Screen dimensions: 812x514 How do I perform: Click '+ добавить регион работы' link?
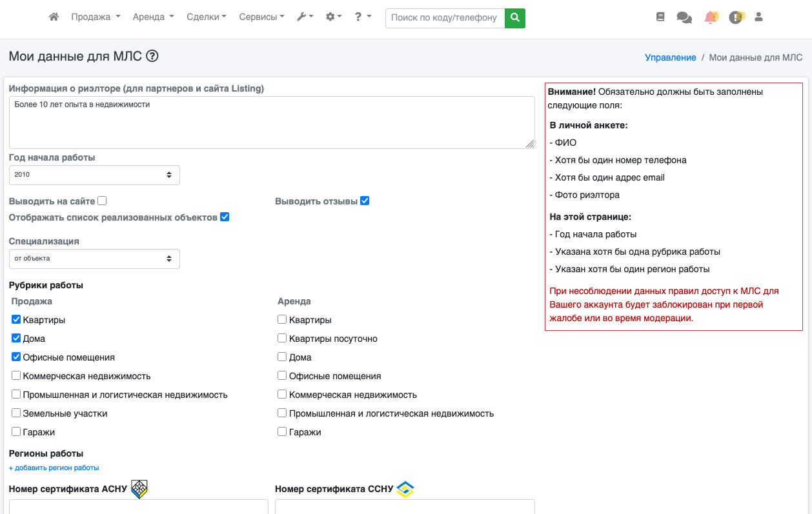54,468
